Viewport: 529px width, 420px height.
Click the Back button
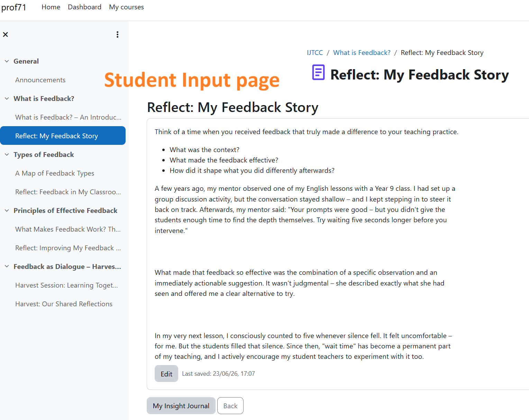point(230,406)
